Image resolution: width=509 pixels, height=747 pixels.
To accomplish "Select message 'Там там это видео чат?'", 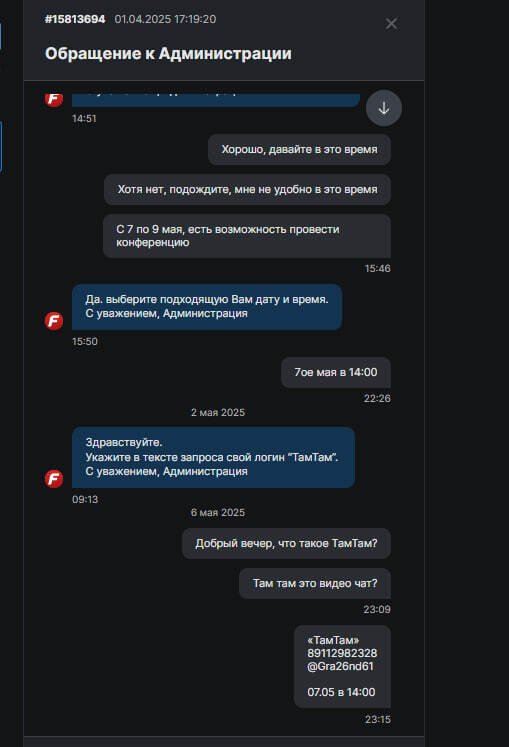I will 315,584.
